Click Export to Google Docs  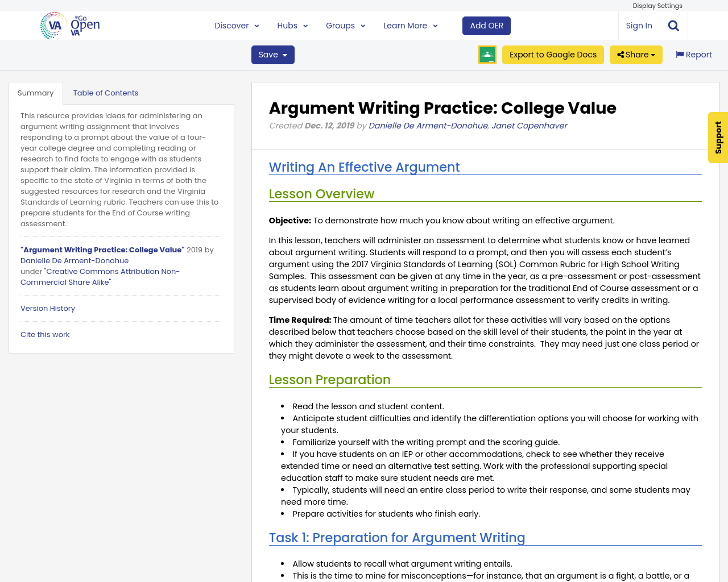[x=553, y=54]
